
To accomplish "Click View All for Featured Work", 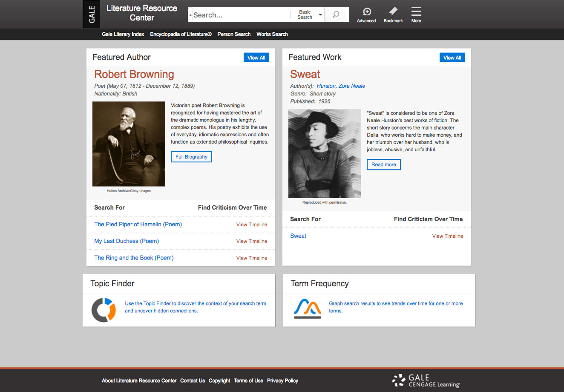I will coord(452,58).
